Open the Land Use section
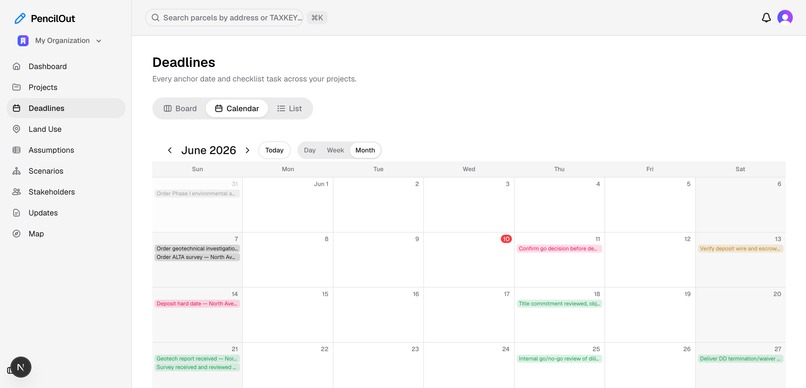This screenshot has width=806, height=388. coord(45,129)
